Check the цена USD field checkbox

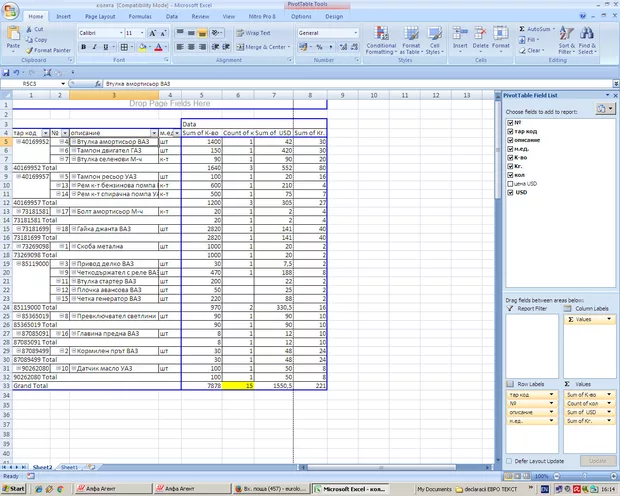[x=511, y=183]
